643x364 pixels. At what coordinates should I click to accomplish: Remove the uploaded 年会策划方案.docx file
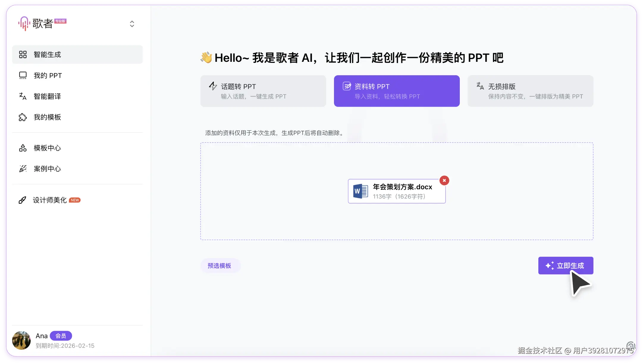pos(444,180)
